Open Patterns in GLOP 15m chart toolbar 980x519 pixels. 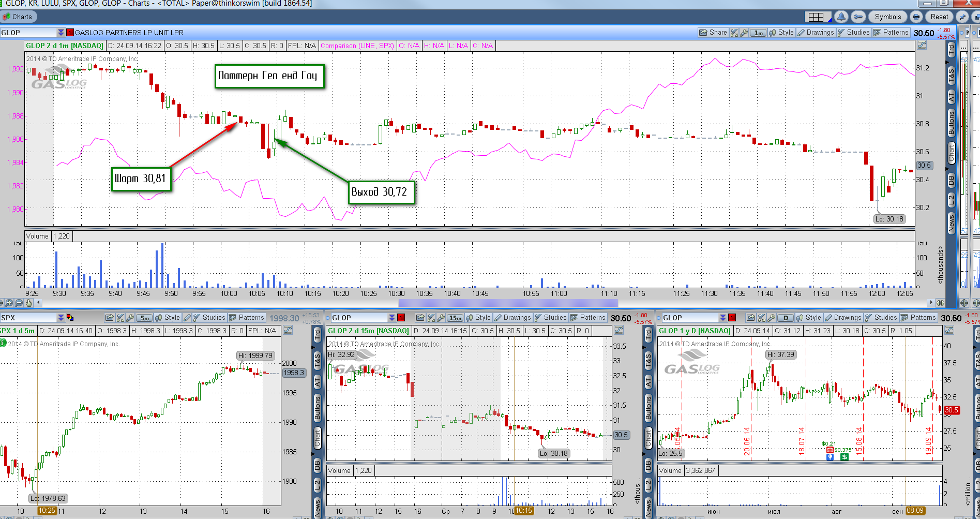(x=587, y=318)
